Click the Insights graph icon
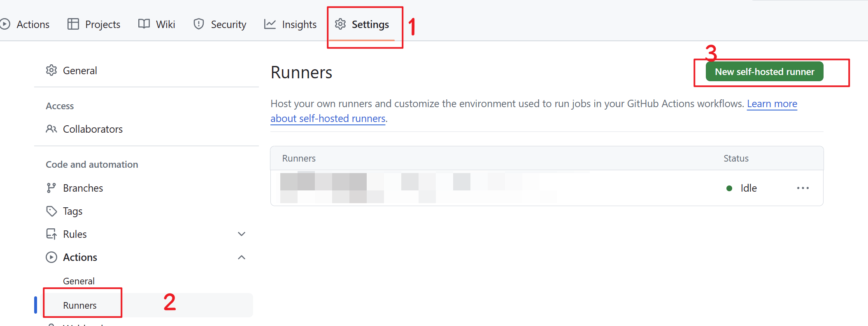 tap(270, 24)
